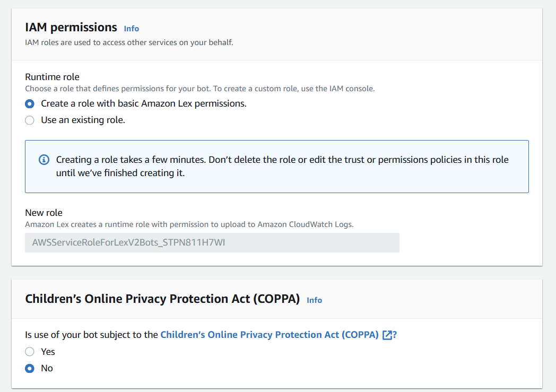Select 'Use an existing role' radio button
This screenshot has height=392, width=556.
tap(30, 120)
